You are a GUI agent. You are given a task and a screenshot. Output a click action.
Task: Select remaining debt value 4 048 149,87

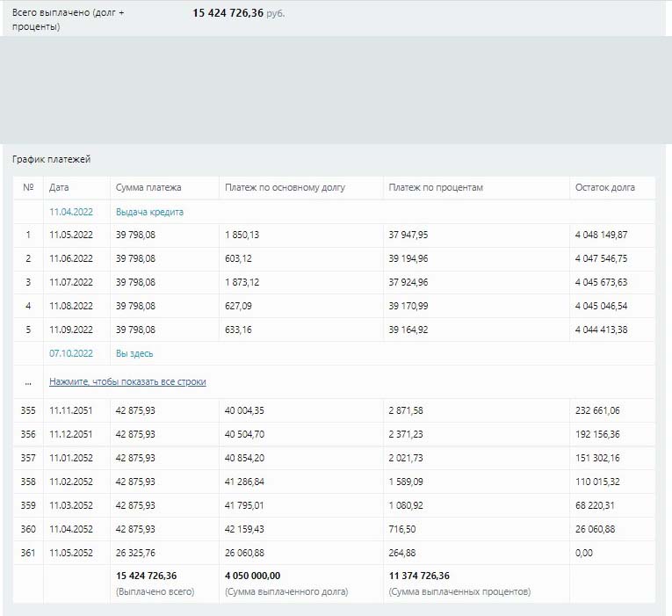coord(601,235)
